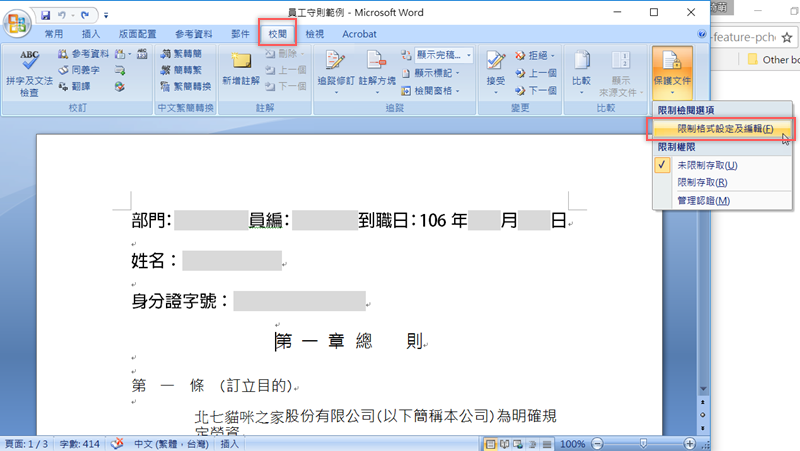Click 比較 compare documents button
800x451 pixels.
click(581, 72)
